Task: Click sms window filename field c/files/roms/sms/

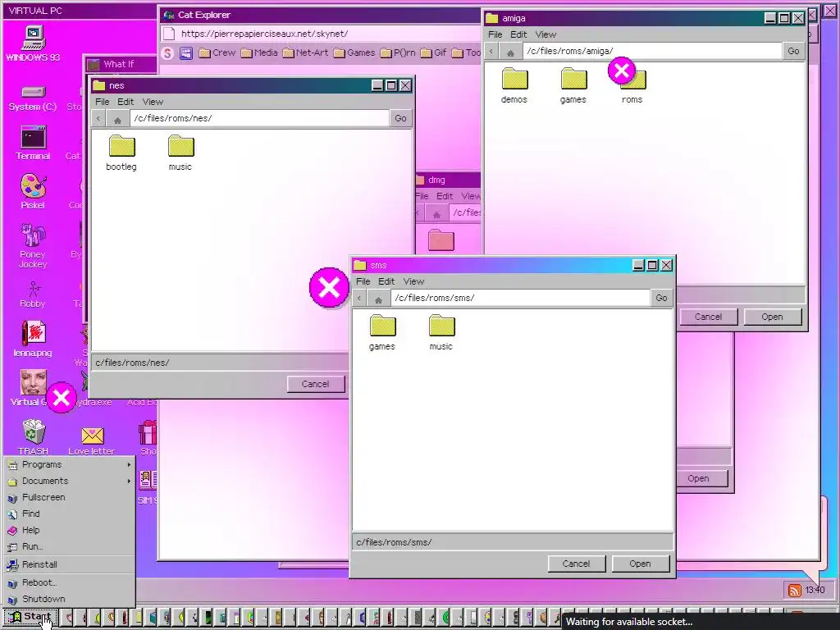Action: pyautogui.click(x=512, y=543)
